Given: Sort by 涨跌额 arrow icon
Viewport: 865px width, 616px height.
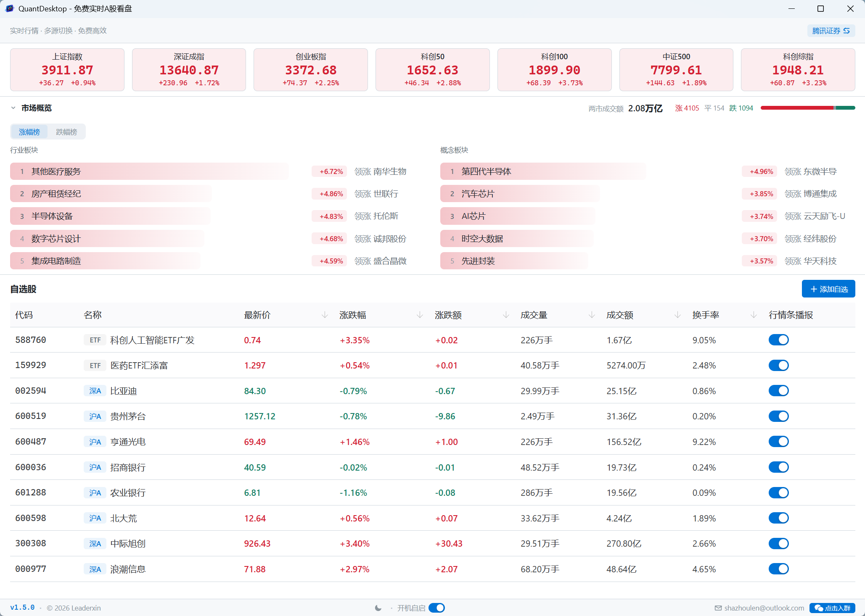Looking at the screenshot, I should [x=506, y=315].
